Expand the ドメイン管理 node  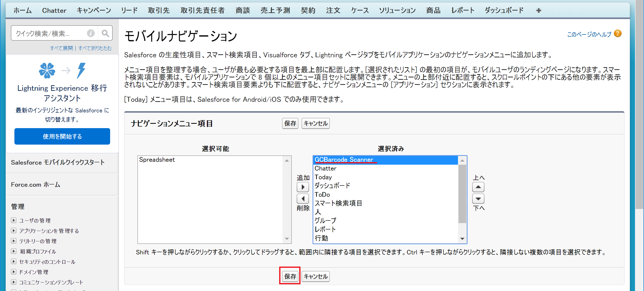point(14,272)
